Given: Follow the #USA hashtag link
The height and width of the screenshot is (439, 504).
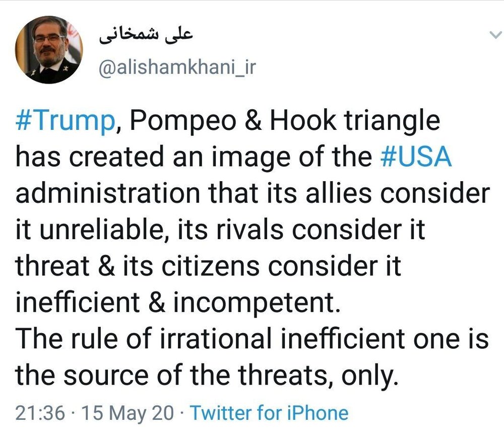Looking at the screenshot, I should (x=416, y=158).
